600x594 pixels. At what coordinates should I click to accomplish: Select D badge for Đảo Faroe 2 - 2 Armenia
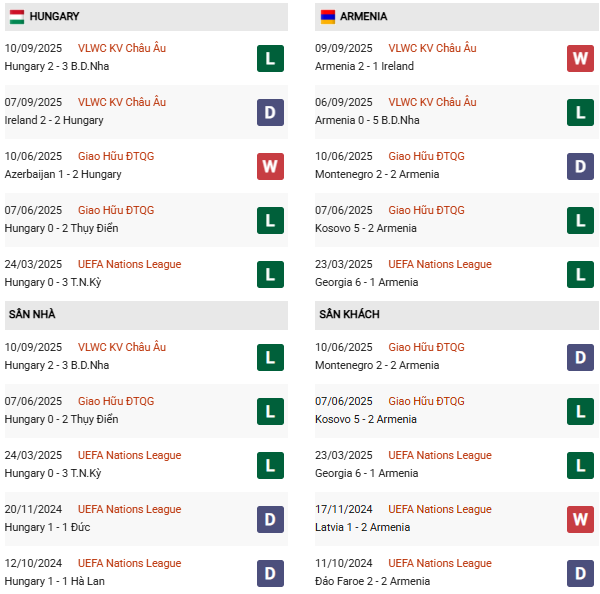[580, 573]
